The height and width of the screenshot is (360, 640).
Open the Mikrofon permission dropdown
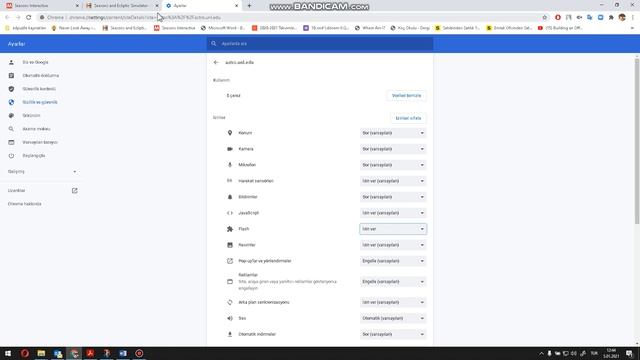[393, 165]
